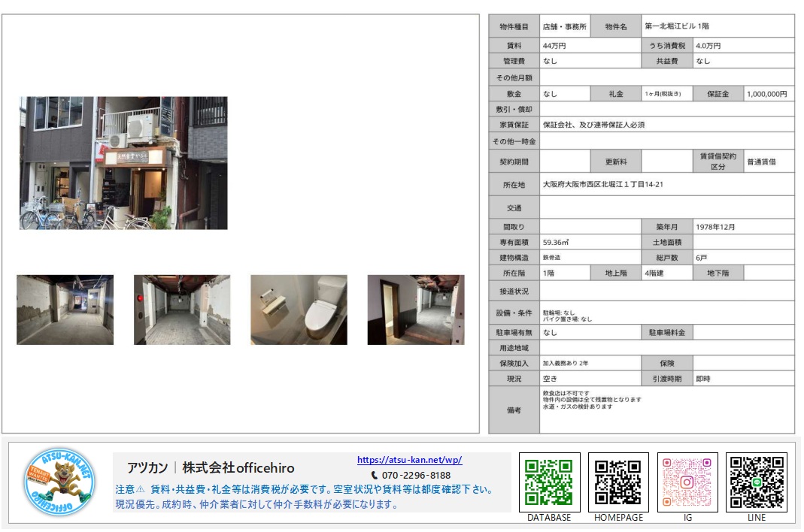The width and height of the screenshot is (804, 532).
Task: Click the address 大阪府大阪市西区北堀江 cell
Action: click(666, 185)
